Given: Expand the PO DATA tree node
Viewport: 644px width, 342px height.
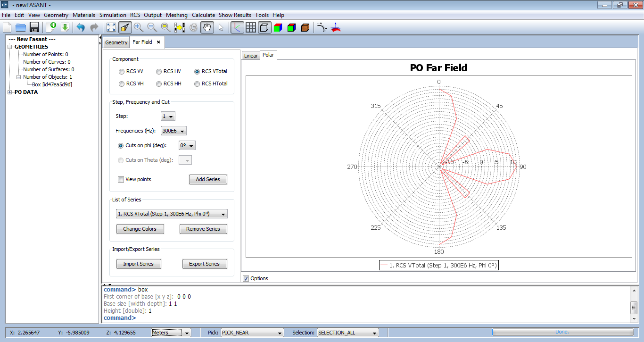Looking at the screenshot, I should tap(10, 92).
